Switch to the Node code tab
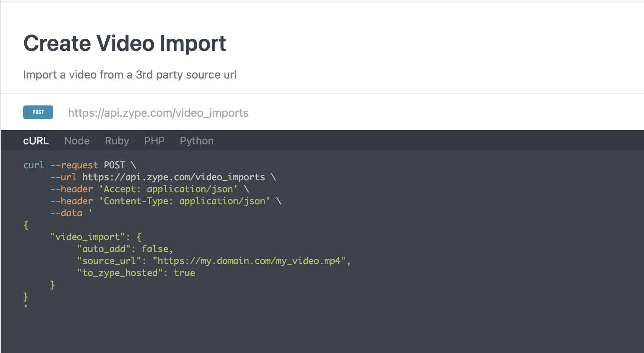Viewport: 644px width, 353px height. 77,141
